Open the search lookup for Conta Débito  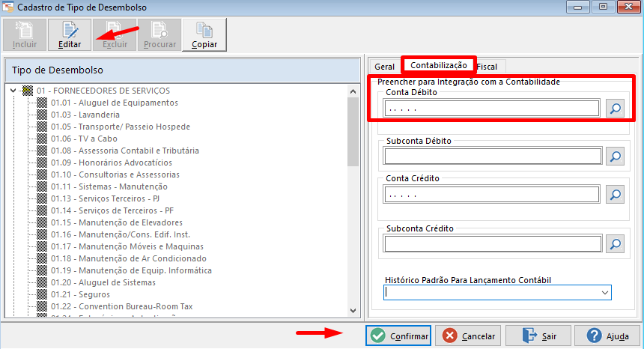615,109
